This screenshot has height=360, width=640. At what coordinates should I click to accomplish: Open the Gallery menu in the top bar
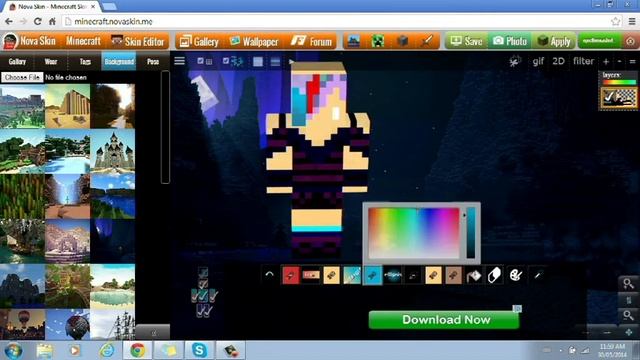(x=199, y=41)
